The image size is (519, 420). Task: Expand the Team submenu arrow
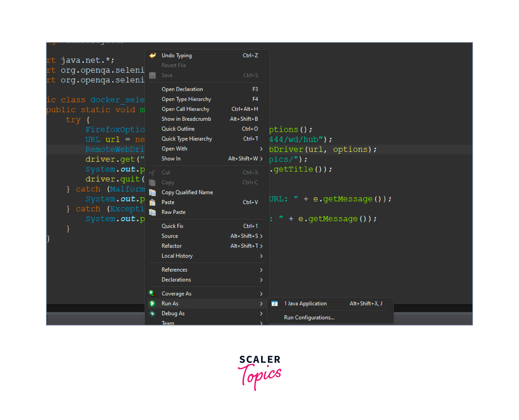pos(261,323)
